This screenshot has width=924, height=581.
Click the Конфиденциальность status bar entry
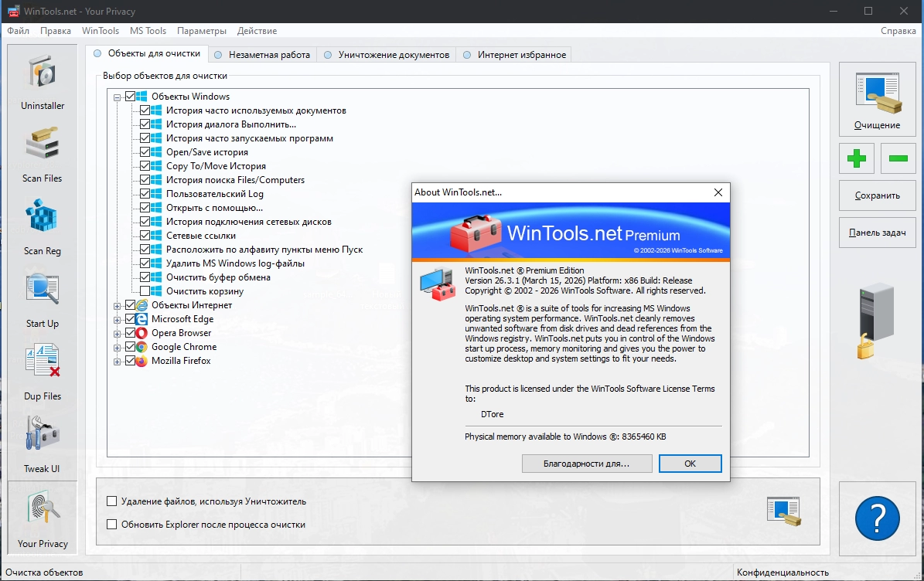[x=783, y=573]
